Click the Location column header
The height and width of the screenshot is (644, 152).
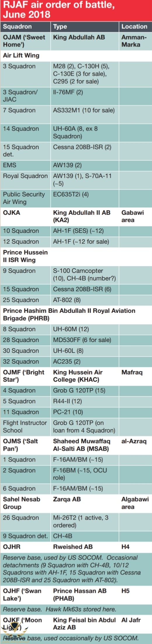pos(134,27)
